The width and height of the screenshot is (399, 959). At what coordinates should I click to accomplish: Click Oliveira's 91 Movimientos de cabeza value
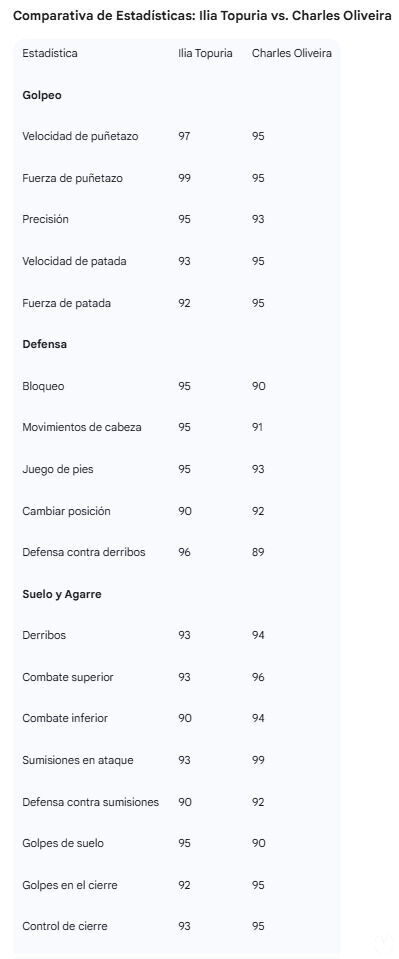pyautogui.click(x=258, y=428)
